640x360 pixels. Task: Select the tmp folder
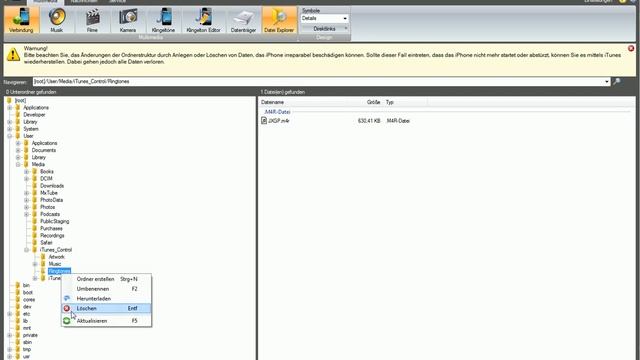[27, 349]
